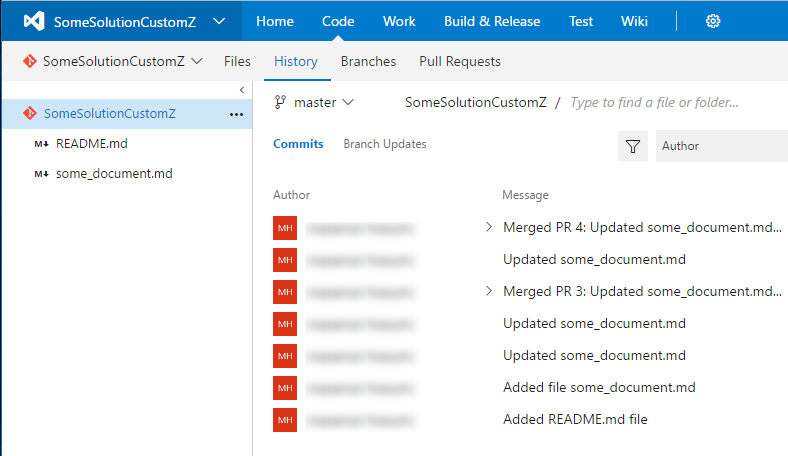The width and height of the screenshot is (788, 456).
Task: Select SomeSolutionCustomZ root in file tree
Action: (x=127, y=114)
